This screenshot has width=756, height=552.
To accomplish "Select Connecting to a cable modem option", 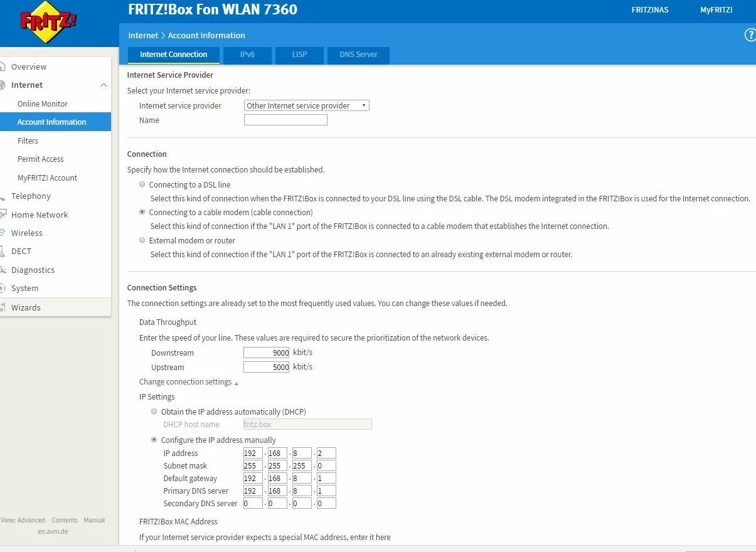I will pos(142,212).
